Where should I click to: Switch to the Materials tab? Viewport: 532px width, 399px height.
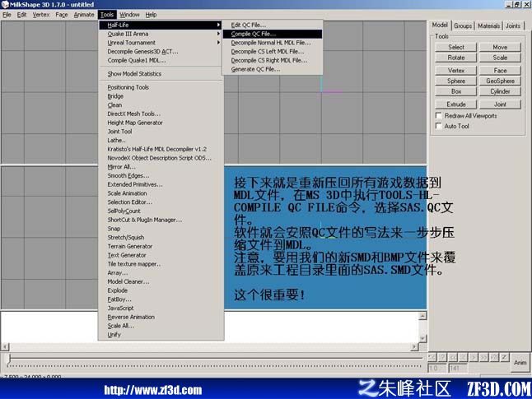point(488,26)
